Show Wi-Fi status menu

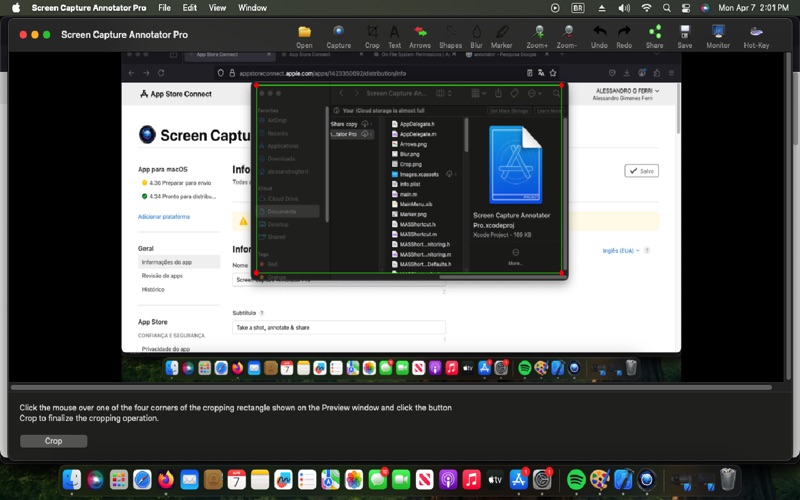(x=646, y=8)
